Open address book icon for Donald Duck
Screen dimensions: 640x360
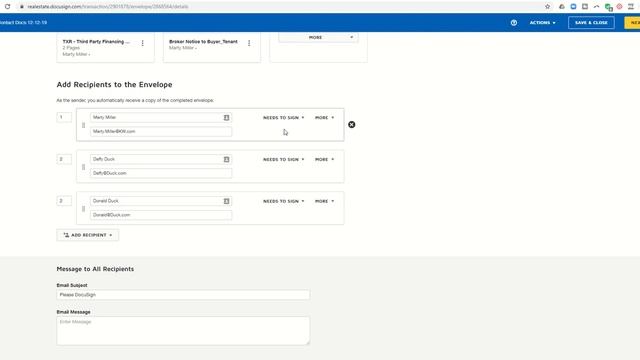click(x=227, y=201)
